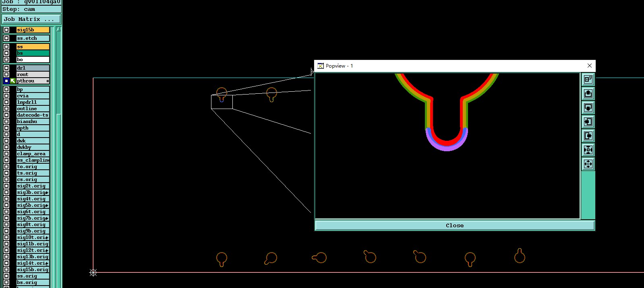The height and width of the screenshot is (288, 644).
Task: Select the sig2t.orig layer name
Action: [33, 186]
